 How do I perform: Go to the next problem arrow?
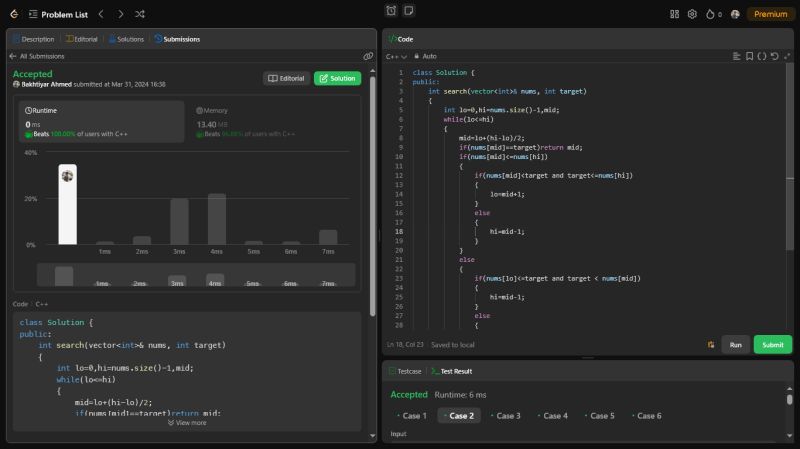120,14
